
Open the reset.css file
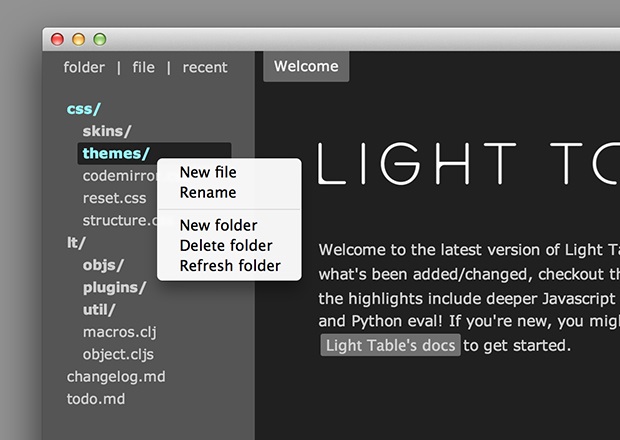pos(114,198)
